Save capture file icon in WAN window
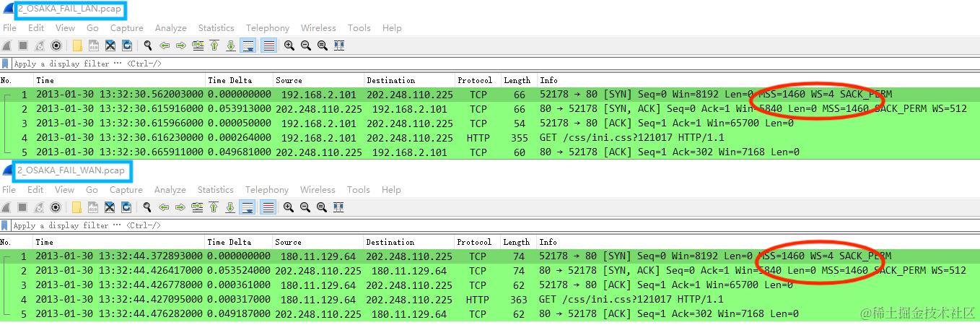The image size is (980, 325). [x=94, y=207]
